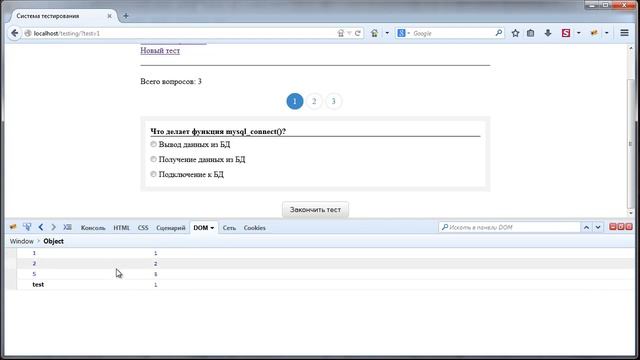
Task: Activate the Firebug inspect element tool
Action: tap(27, 227)
